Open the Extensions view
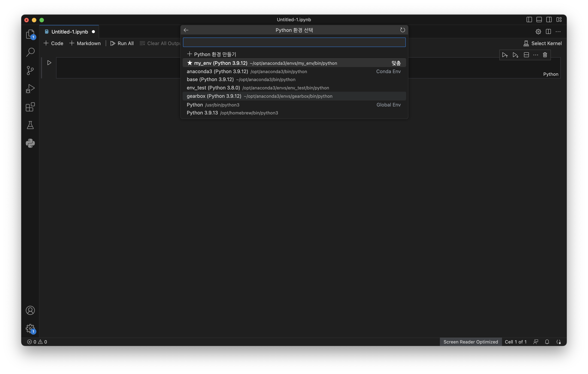 click(x=30, y=107)
